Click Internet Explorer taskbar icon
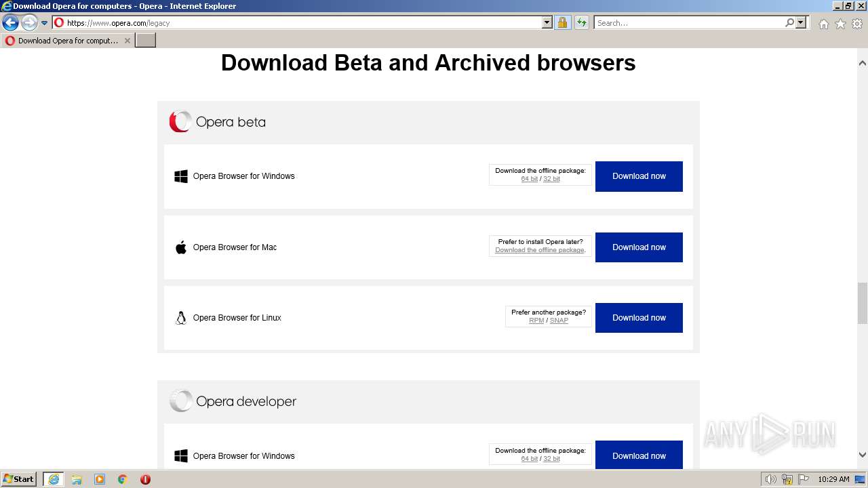 click(x=54, y=479)
